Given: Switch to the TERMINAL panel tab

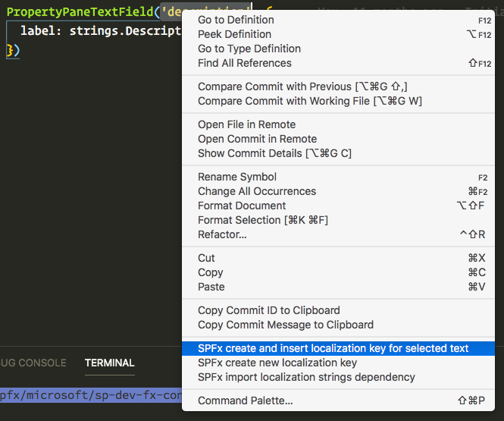Looking at the screenshot, I should coord(110,363).
